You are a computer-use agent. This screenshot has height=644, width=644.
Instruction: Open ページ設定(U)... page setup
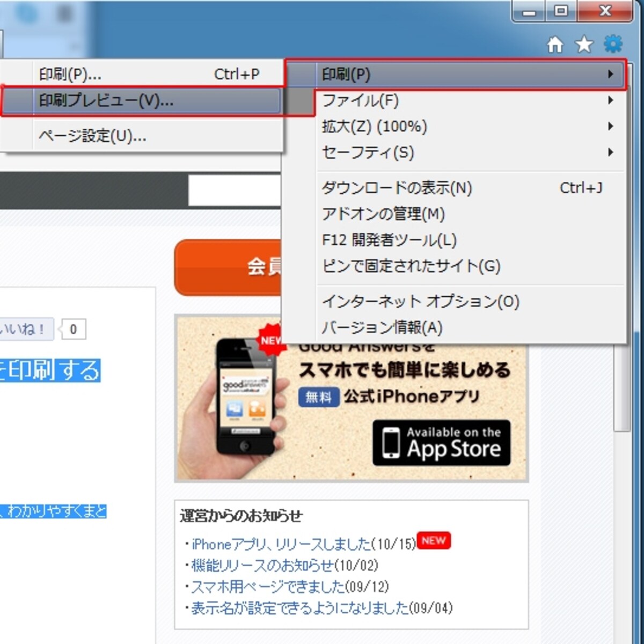142,136
